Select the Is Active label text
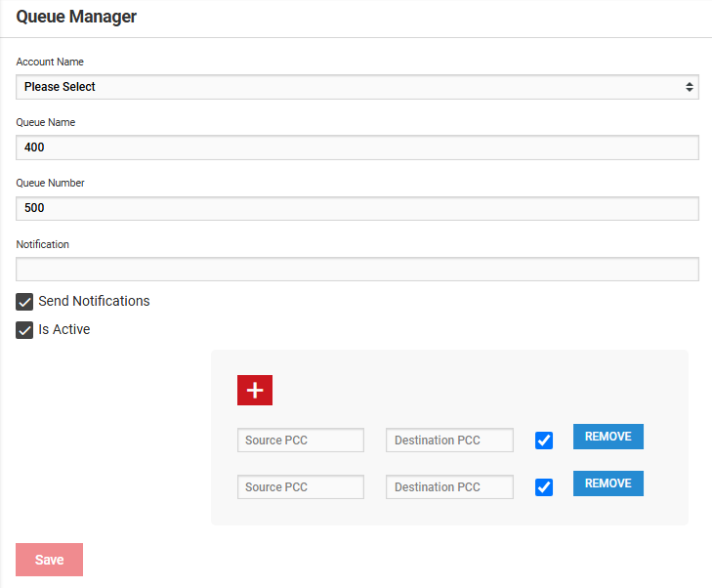712x588 pixels. [64, 329]
